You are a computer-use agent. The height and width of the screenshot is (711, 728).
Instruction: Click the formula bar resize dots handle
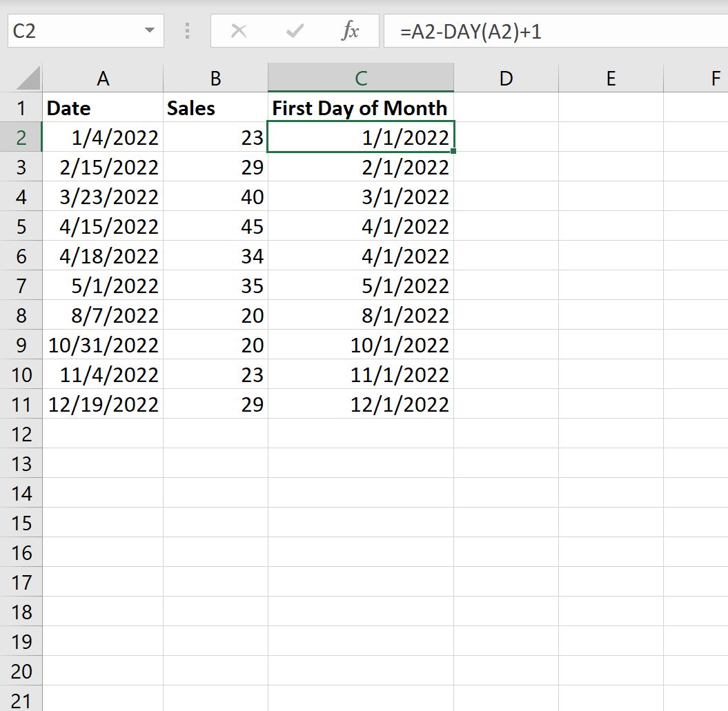[x=187, y=31]
